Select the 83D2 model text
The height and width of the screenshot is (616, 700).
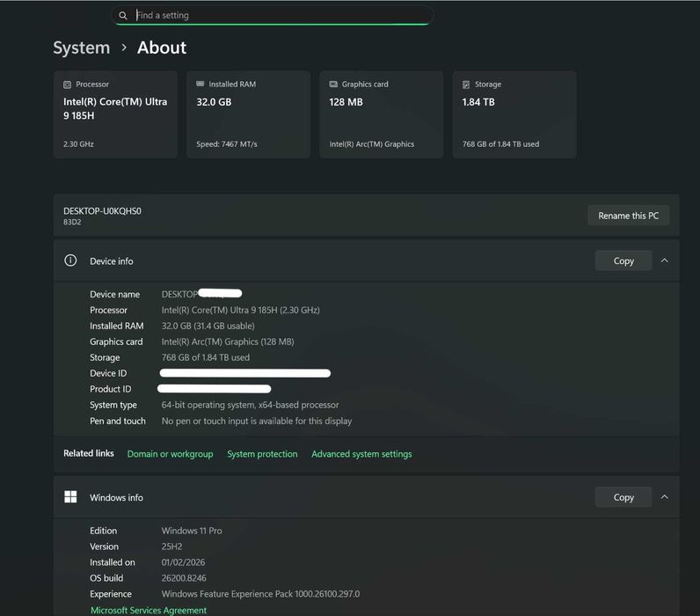tap(72, 222)
